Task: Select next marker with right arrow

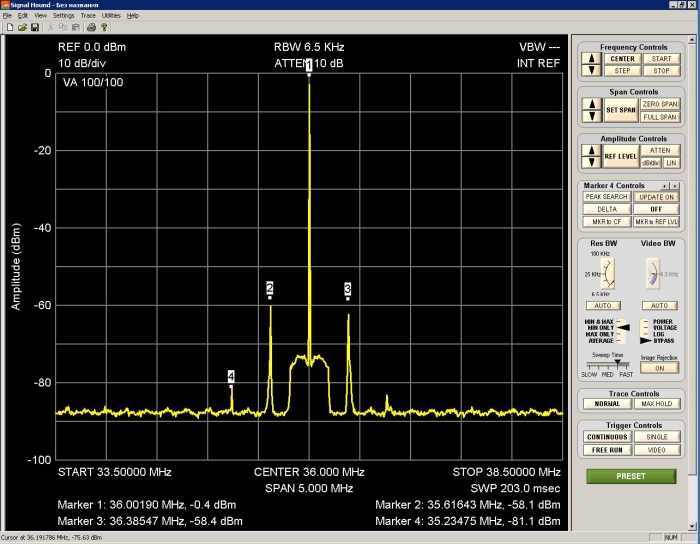Action: point(675,186)
